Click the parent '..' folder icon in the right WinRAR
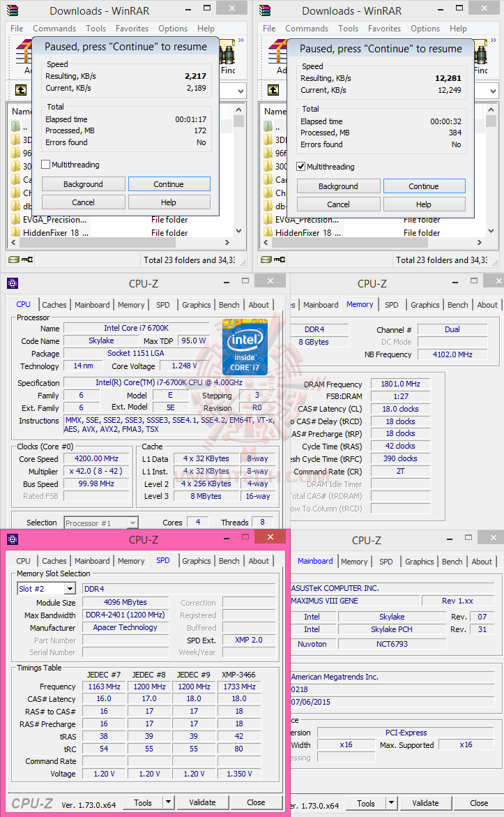This screenshot has height=817, width=504. [268, 126]
